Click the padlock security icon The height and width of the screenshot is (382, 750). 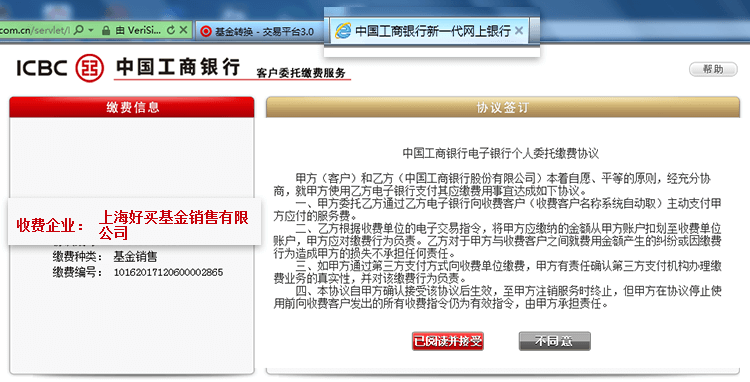(x=106, y=31)
